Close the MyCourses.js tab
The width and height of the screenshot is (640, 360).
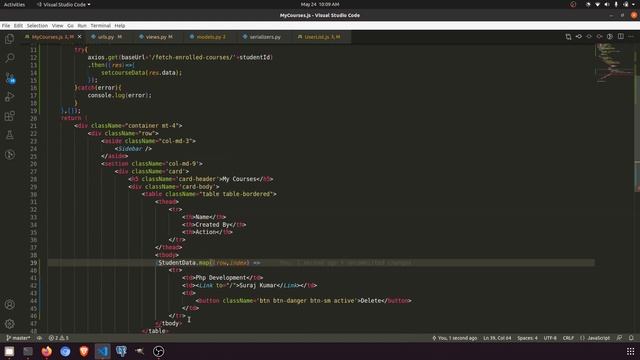(80, 37)
